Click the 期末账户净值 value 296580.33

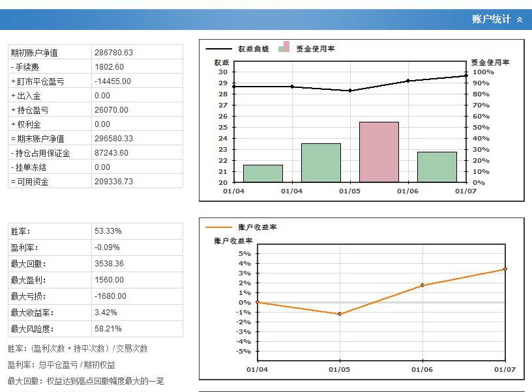click(113, 139)
